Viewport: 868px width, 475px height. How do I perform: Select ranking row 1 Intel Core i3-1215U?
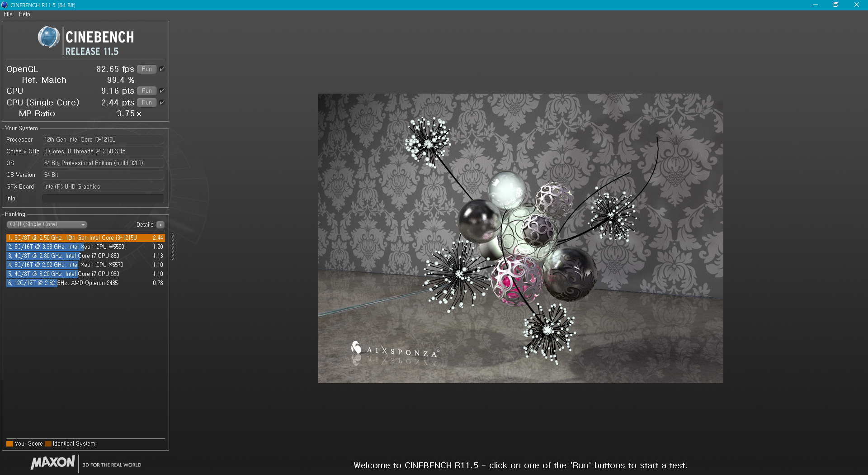coord(85,238)
